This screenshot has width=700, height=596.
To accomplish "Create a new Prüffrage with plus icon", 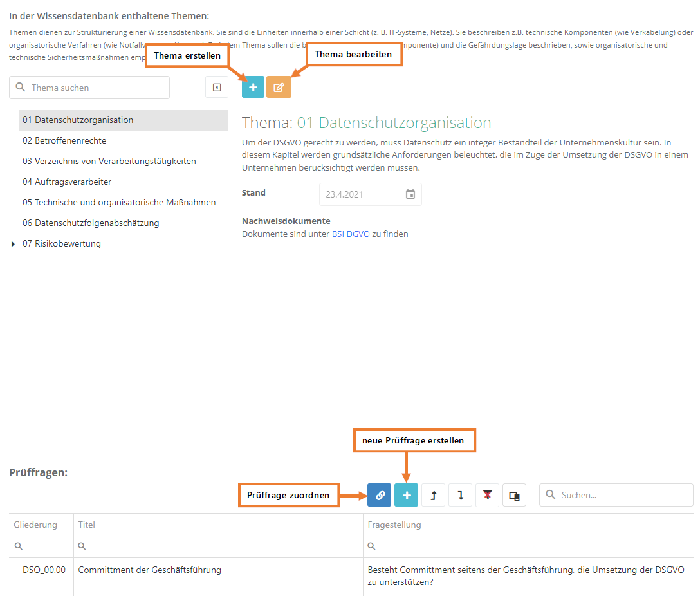I will click(x=407, y=496).
